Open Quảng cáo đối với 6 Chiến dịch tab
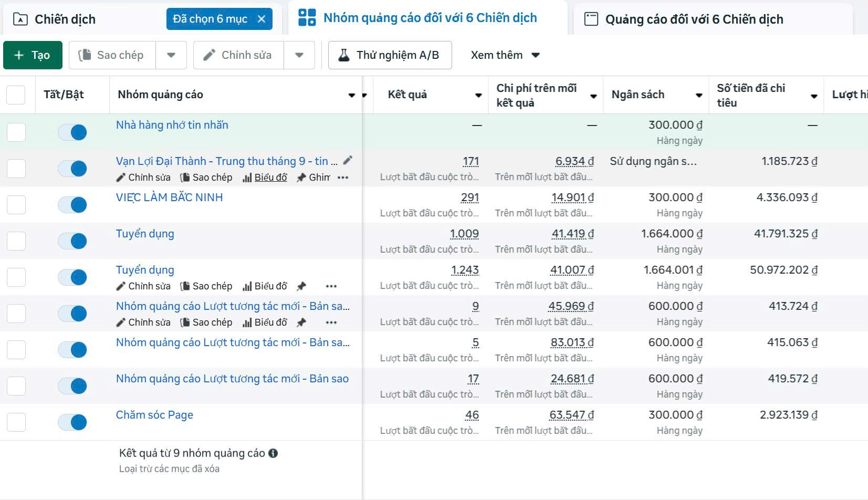The height and width of the screenshot is (500, 868). click(x=693, y=19)
